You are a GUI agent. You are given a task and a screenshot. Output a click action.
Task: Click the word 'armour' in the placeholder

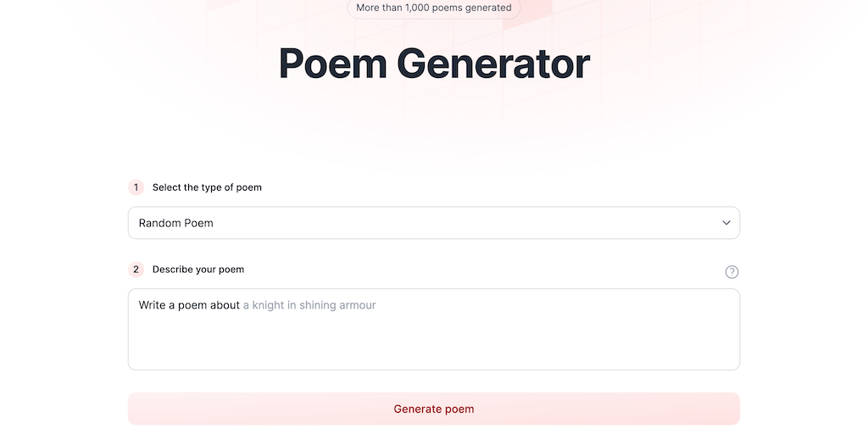(357, 305)
